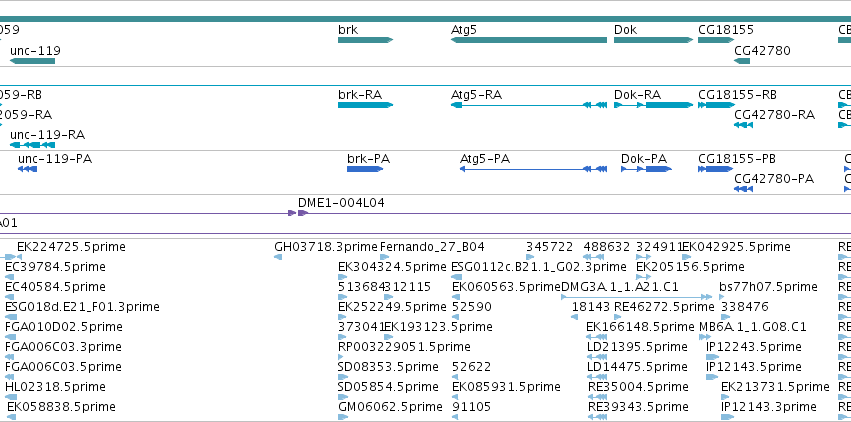This screenshot has width=851, height=422.
Task: Click the 488632 EST label
Action: (x=607, y=247)
